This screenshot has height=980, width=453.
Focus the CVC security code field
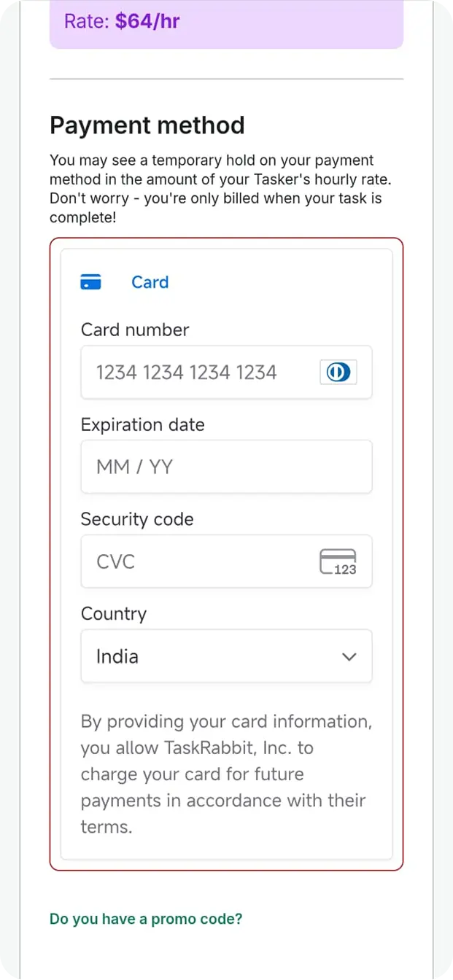[226, 561]
